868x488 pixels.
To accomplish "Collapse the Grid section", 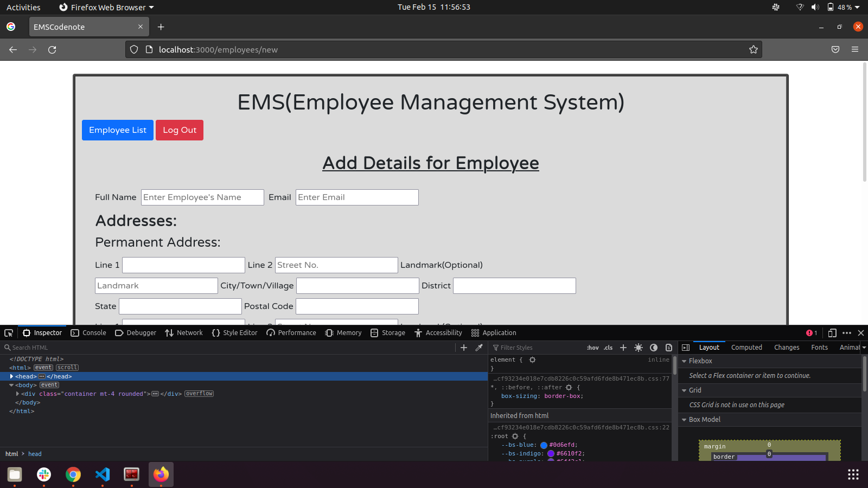I will point(685,390).
